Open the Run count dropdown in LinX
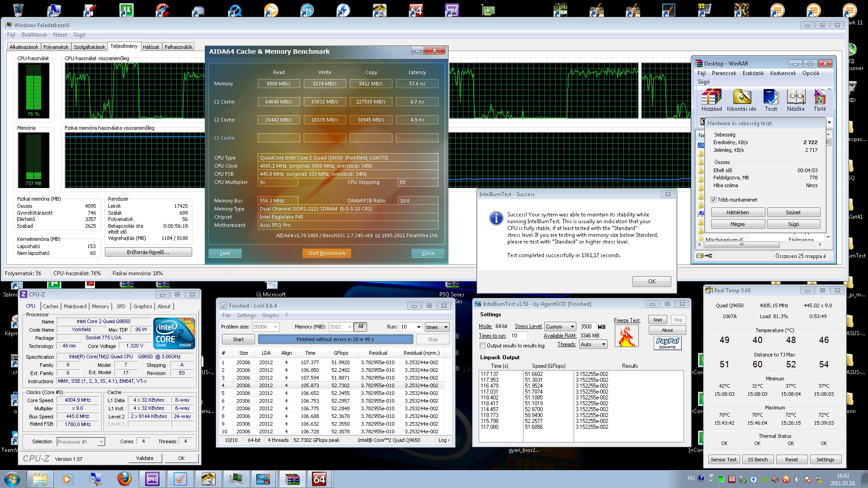The height and width of the screenshot is (488, 868). point(419,327)
